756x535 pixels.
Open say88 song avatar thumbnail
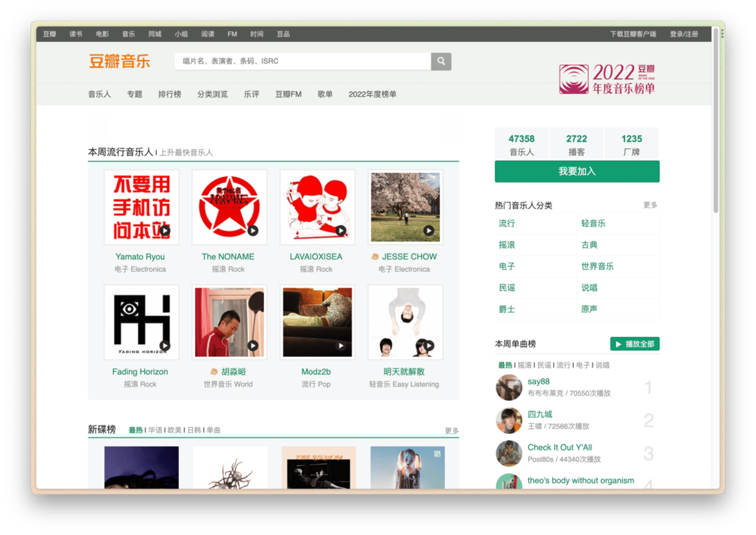[509, 387]
